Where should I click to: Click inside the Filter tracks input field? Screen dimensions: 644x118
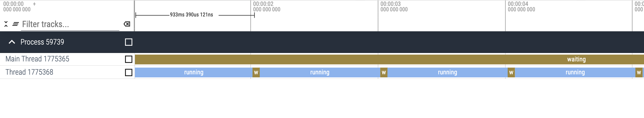click(x=70, y=24)
